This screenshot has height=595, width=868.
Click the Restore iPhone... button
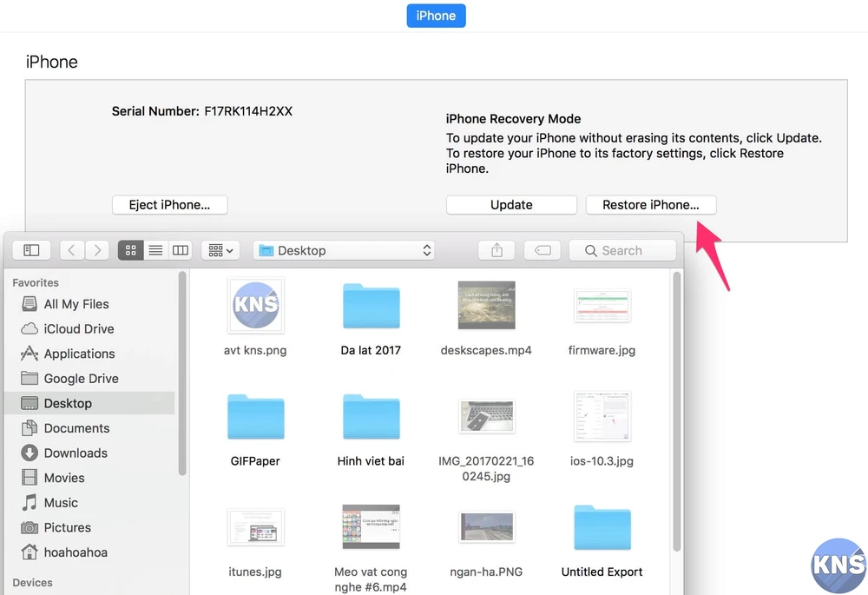(x=651, y=205)
